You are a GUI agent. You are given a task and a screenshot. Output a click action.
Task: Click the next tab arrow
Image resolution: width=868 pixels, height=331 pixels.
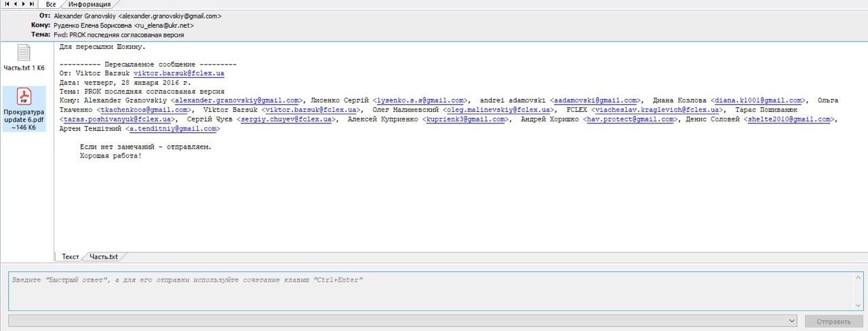pos(23,4)
